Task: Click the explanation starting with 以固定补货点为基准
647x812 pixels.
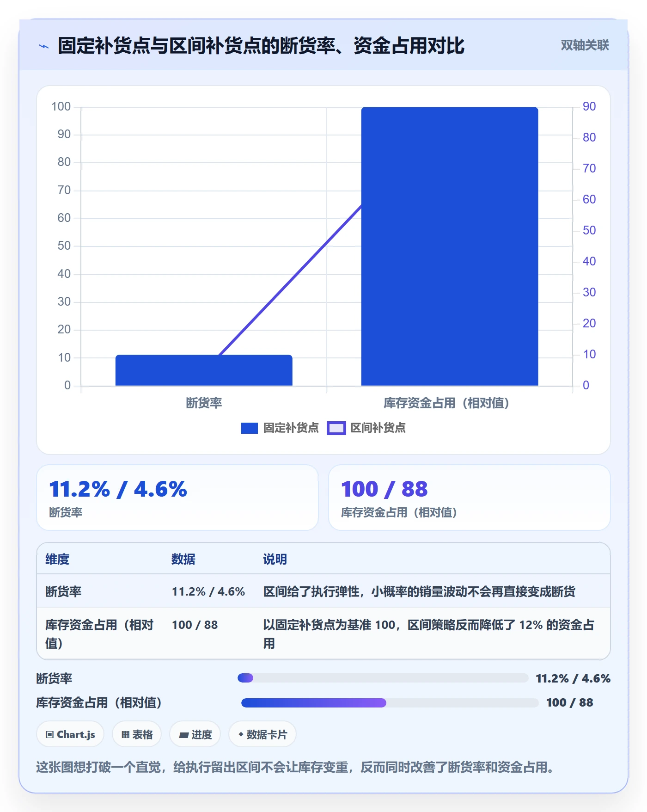Action: tap(428, 634)
